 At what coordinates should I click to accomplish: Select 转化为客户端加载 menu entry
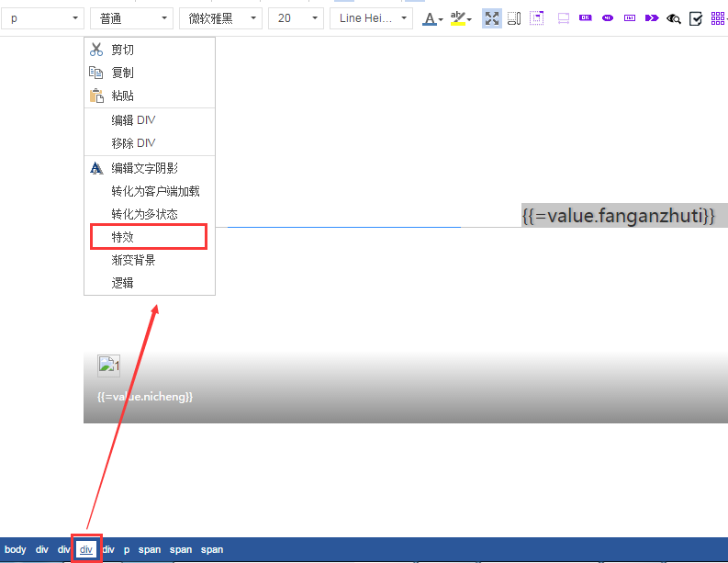point(150,191)
